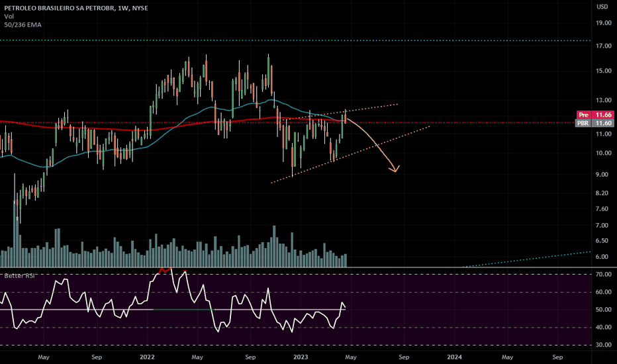Click the USD currency label

pos(602,7)
